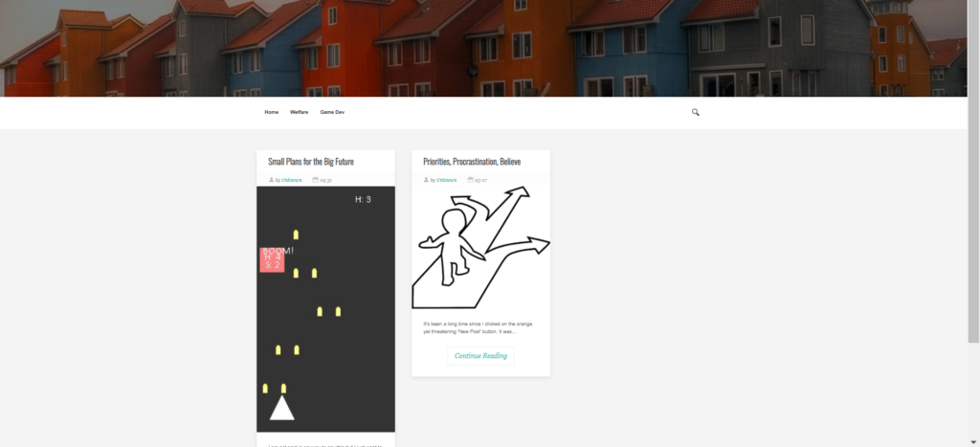Open the crossroads arrows figure thumbnail
Screen dimensions: 980x447
(480, 248)
